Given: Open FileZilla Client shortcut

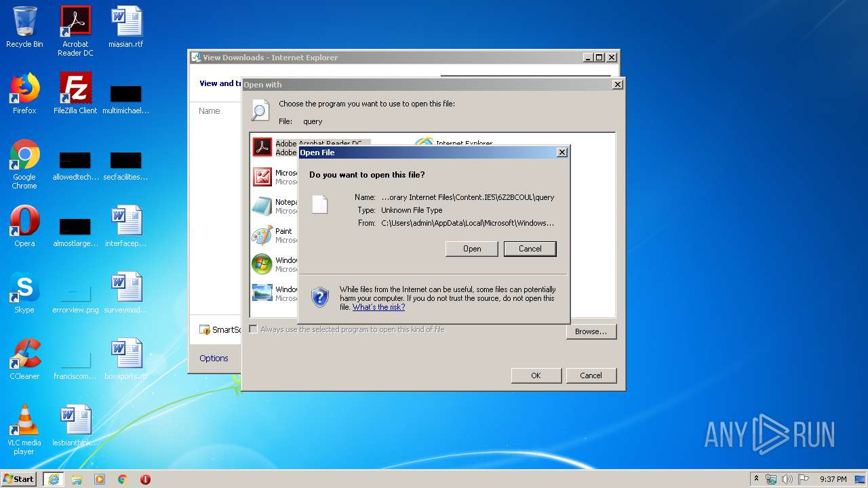Looking at the screenshot, I should 75,94.
